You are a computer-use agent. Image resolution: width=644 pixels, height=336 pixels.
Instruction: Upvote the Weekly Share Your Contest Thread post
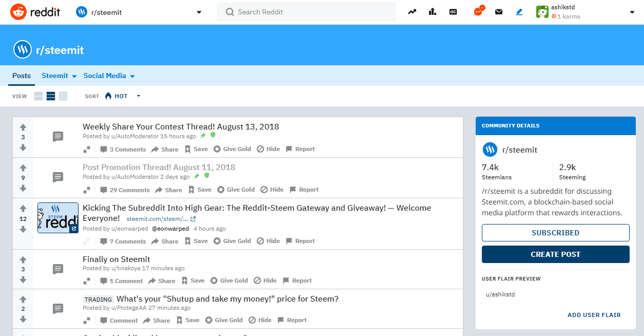coord(23,127)
